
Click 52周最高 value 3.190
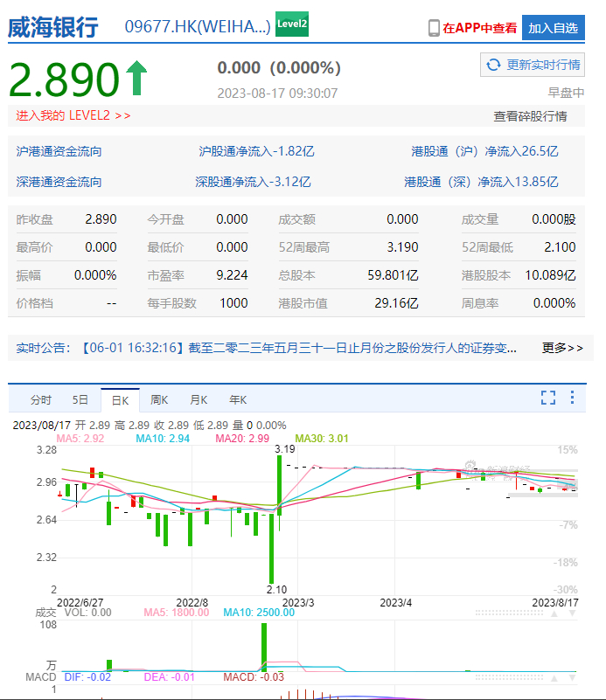402,246
